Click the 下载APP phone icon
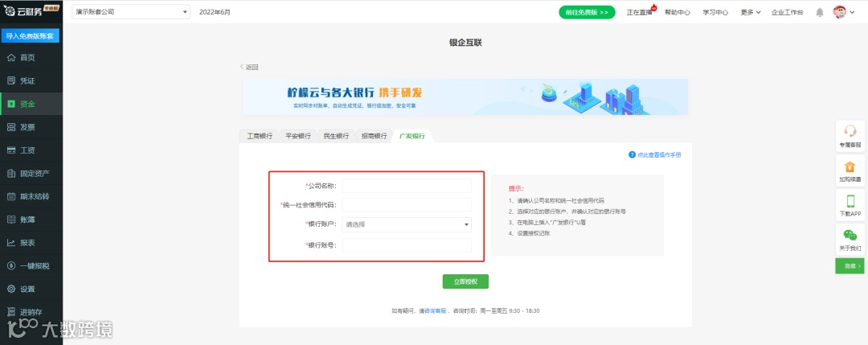Image resolution: width=868 pixels, height=345 pixels. point(850,200)
